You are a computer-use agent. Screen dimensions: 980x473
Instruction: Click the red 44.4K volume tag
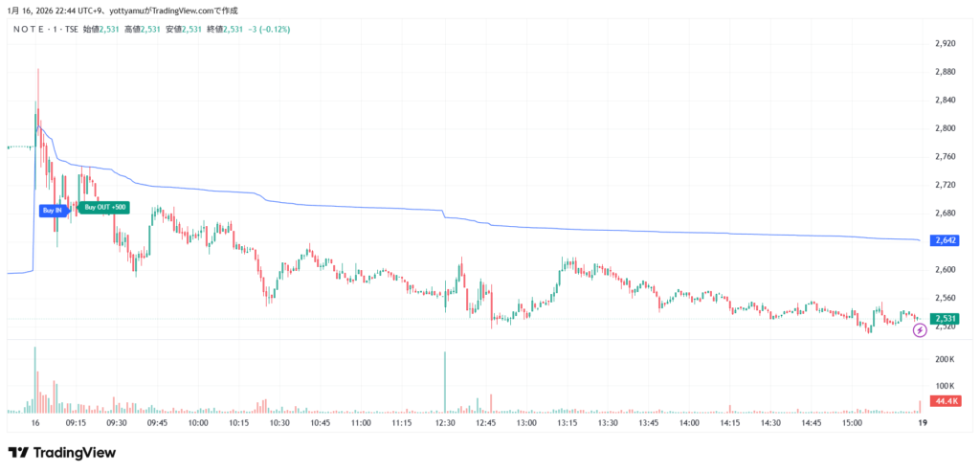946,400
